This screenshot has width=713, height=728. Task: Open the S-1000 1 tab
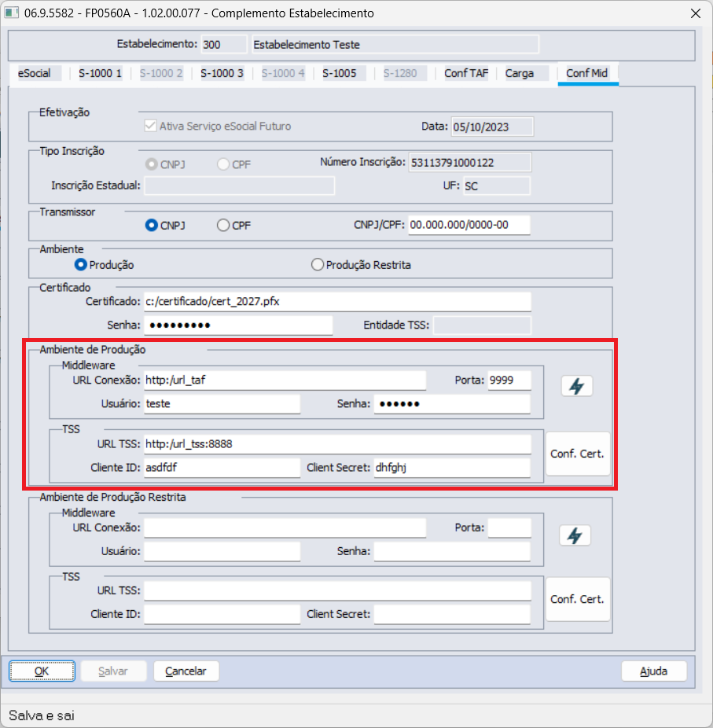click(x=101, y=73)
